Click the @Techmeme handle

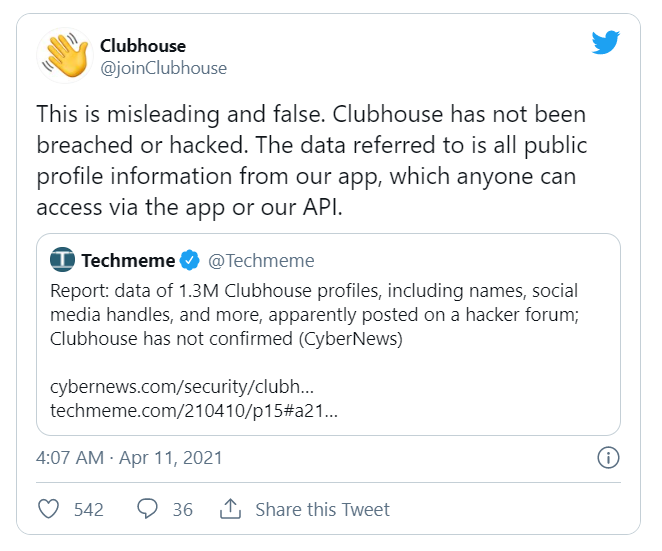pyautogui.click(x=261, y=261)
